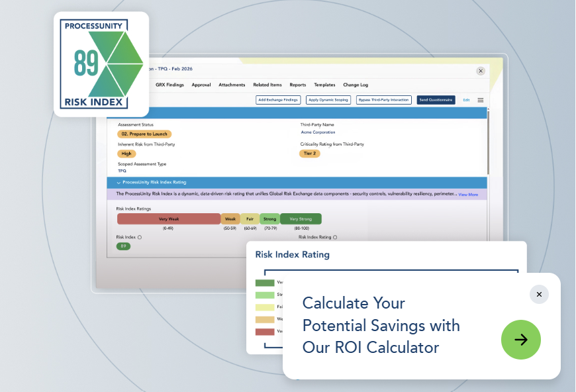576x392 pixels.
Task: Click the Very Weak red rating bar
Action: 169,219
